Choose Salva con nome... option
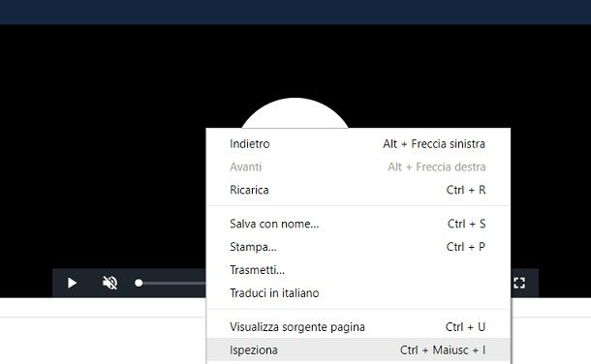 [x=358, y=224]
